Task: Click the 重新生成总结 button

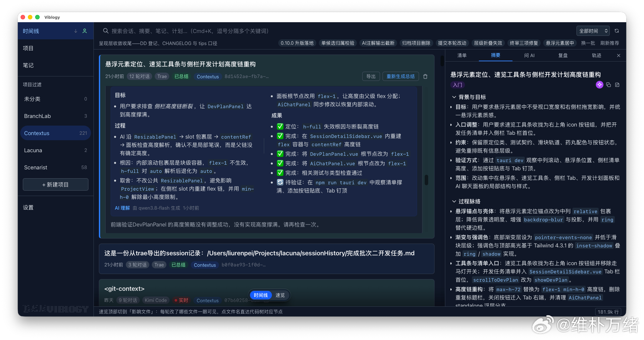Action: (x=401, y=76)
